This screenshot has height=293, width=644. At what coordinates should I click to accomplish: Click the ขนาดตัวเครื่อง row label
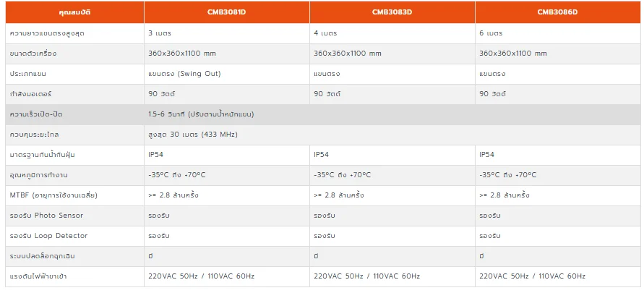pyautogui.click(x=74, y=54)
